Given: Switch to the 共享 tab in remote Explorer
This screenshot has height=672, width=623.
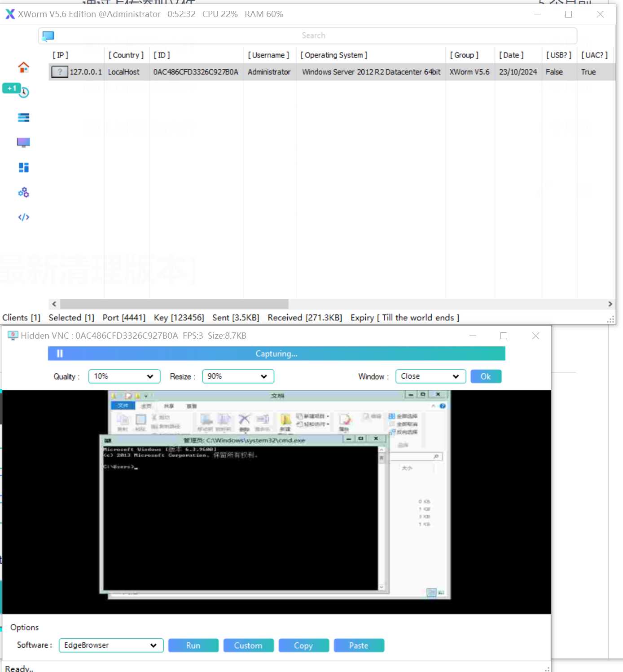Looking at the screenshot, I should point(169,406).
